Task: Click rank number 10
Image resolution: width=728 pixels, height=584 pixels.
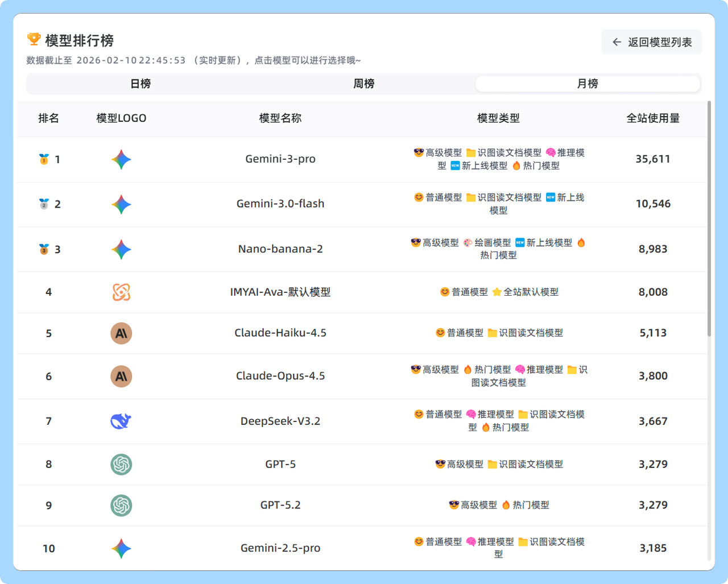Action: pyautogui.click(x=49, y=549)
